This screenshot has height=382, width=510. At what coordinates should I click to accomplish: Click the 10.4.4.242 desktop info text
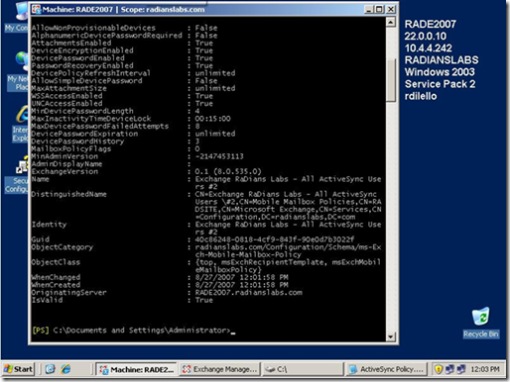tap(428, 48)
